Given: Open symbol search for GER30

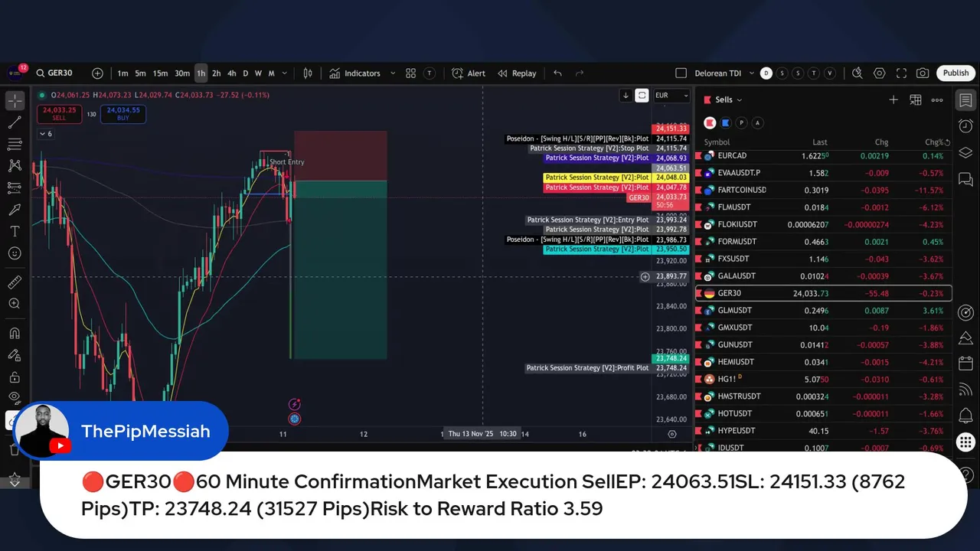Looking at the screenshot, I should (54, 73).
